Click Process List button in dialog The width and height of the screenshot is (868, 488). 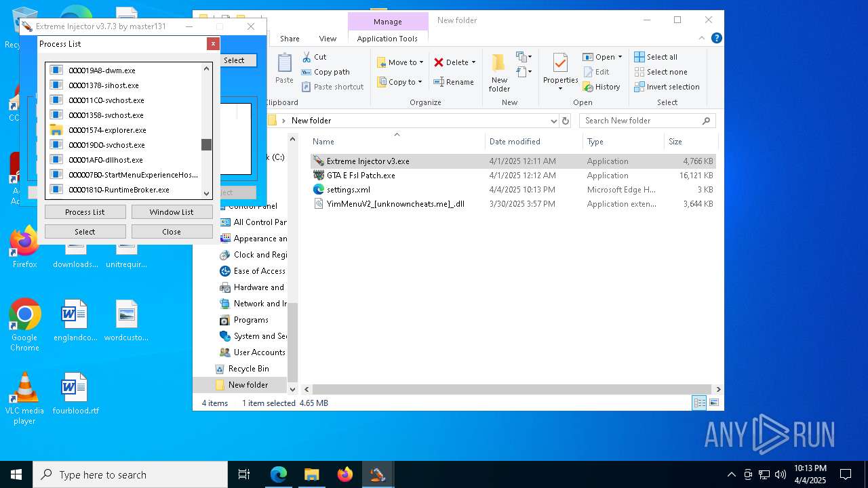[85, 212]
